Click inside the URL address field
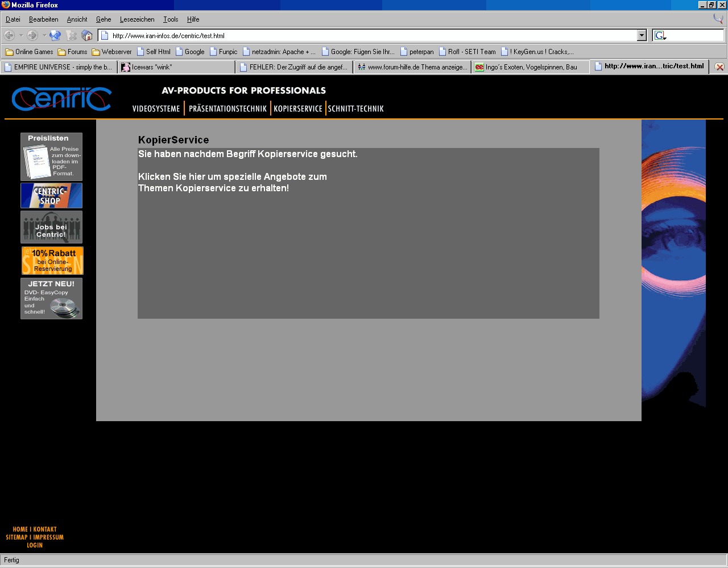 pos(370,36)
